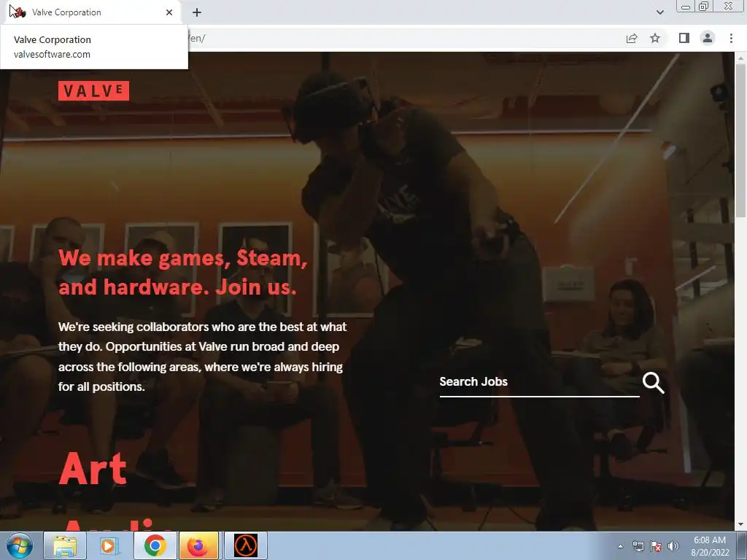Viewport: 747px width, 560px height.
Task: Expand the tab search chevron
Action: click(659, 12)
